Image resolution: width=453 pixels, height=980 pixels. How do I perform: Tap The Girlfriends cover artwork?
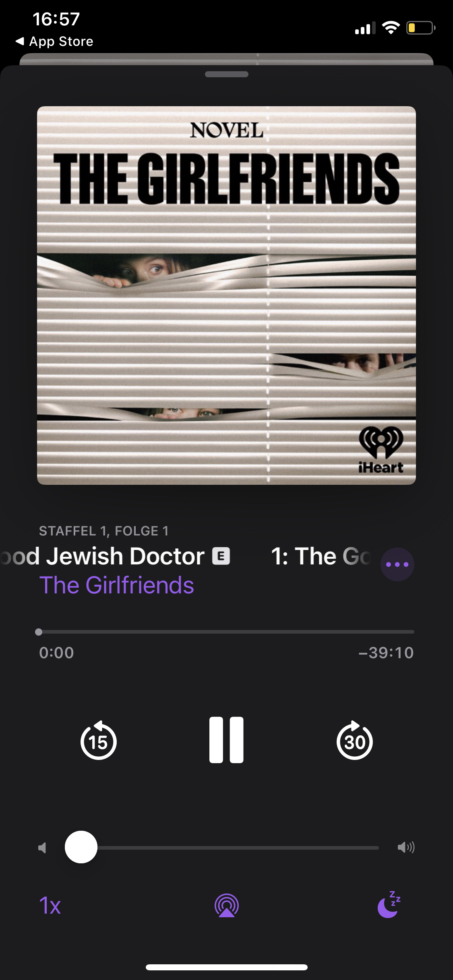coord(226,295)
